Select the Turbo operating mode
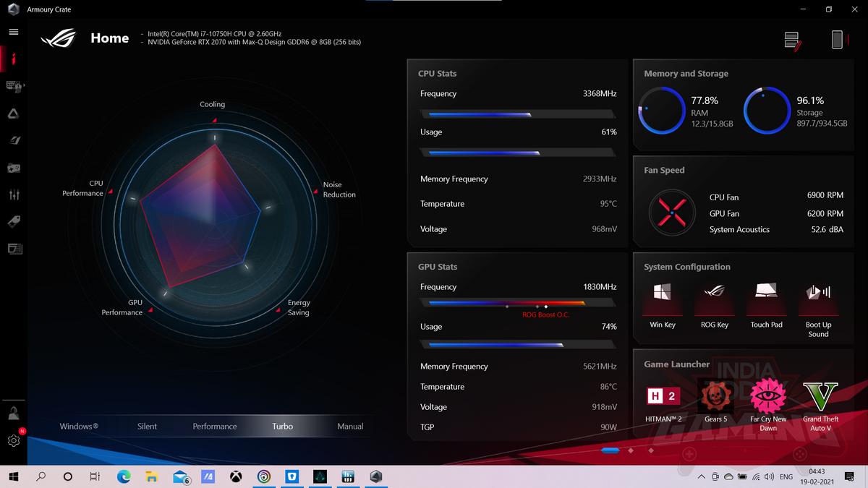868x488 pixels. [x=282, y=427]
